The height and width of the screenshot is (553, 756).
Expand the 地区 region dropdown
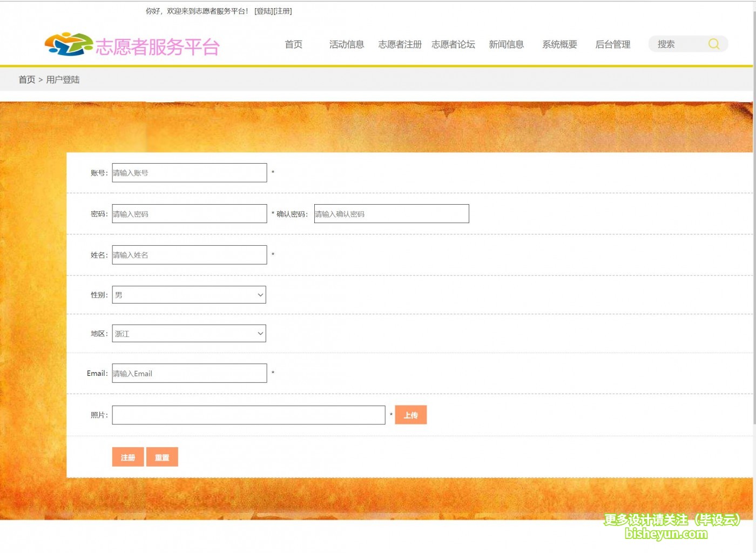[188, 334]
